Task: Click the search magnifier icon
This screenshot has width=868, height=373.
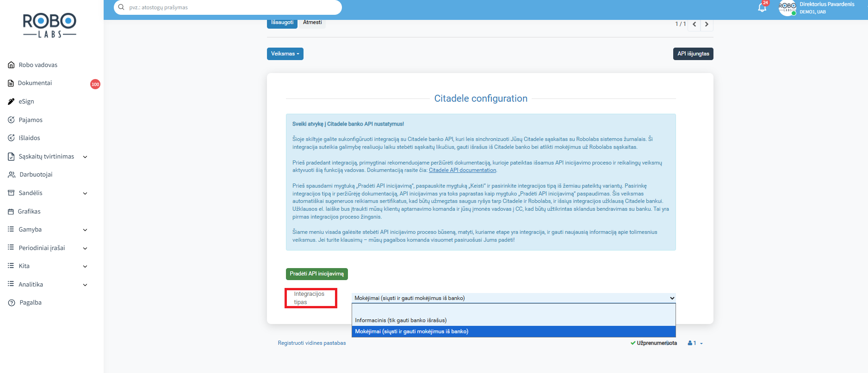Action: [x=121, y=7]
